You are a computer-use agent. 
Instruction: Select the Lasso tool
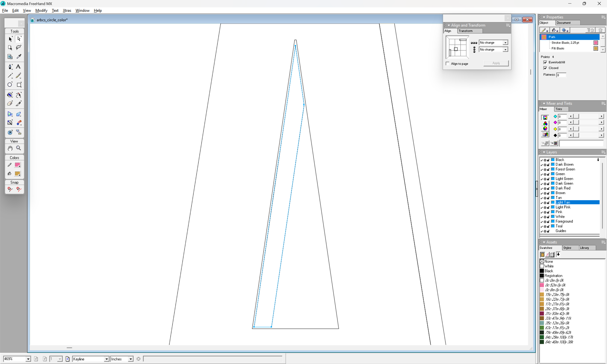click(18, 48)
